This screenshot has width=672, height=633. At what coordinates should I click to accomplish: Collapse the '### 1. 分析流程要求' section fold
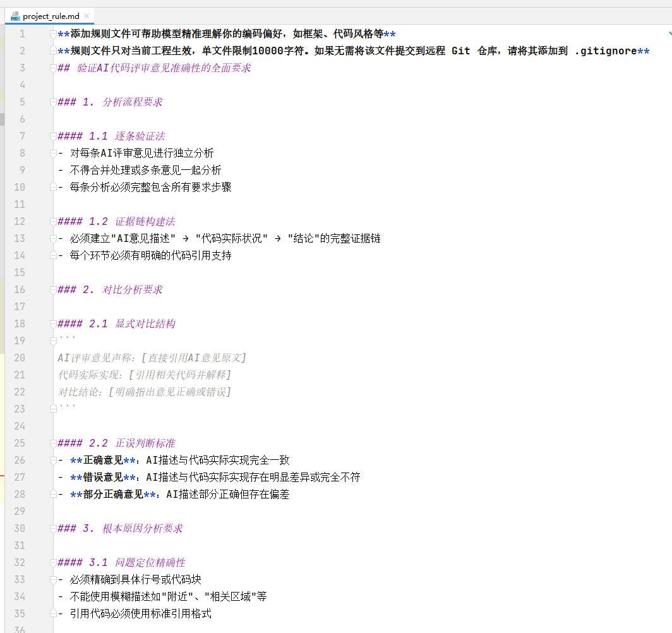coord(53,102)
